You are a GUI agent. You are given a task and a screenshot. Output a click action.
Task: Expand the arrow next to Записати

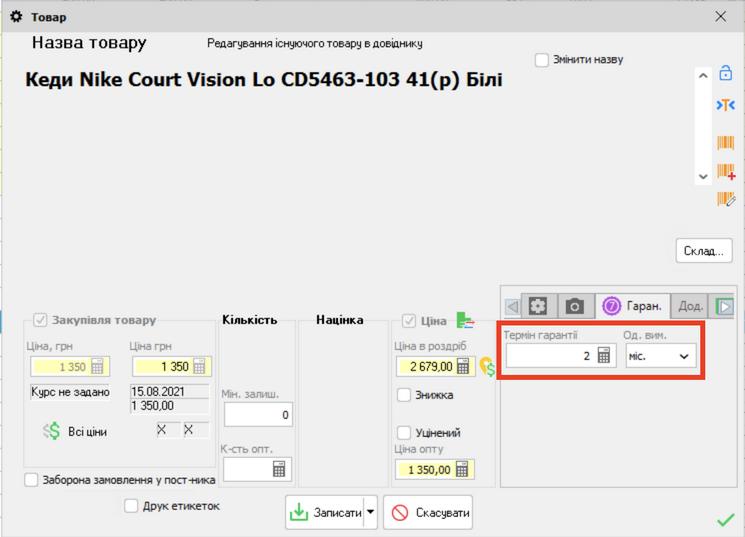[x=371, y=513]
